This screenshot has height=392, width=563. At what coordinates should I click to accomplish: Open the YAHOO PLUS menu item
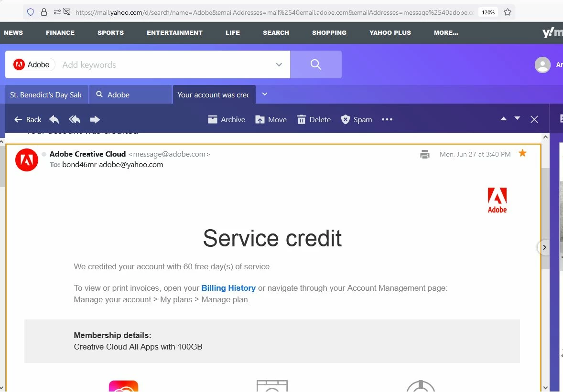(390, 32)
